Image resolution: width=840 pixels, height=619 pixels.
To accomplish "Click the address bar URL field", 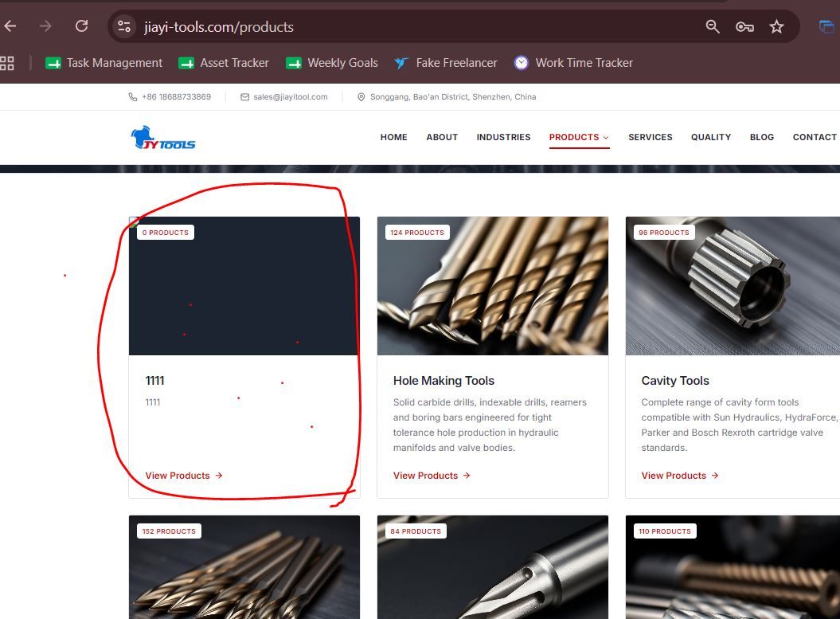I will (418, 27).
